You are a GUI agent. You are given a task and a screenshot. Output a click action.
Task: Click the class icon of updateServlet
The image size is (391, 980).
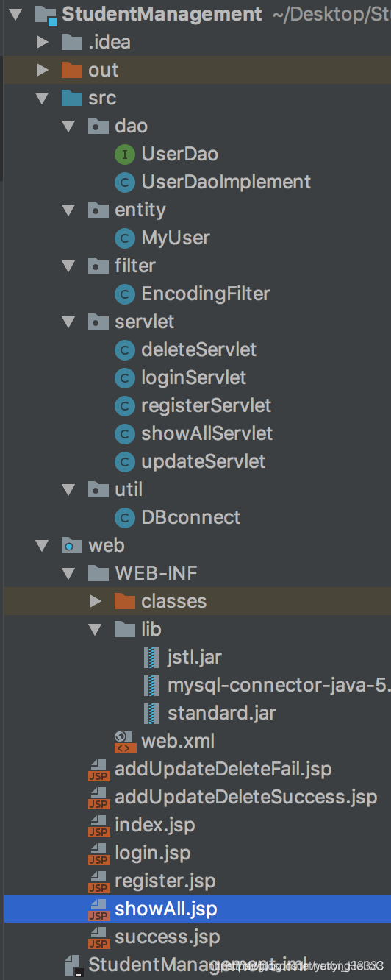click(125, 461)
